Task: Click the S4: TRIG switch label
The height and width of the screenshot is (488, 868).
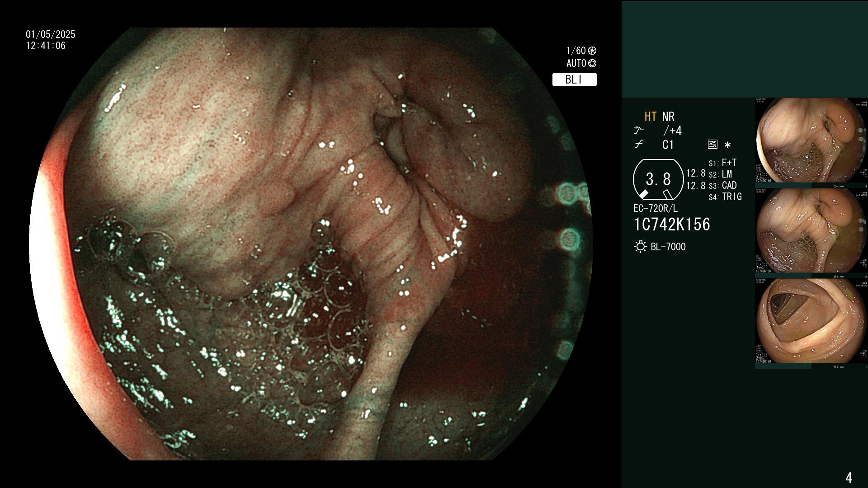Action: (725, 197)
